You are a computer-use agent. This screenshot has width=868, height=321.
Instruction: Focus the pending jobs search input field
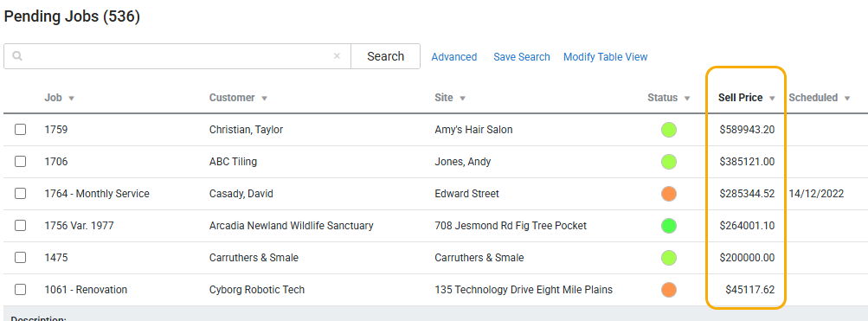[177, 56]
